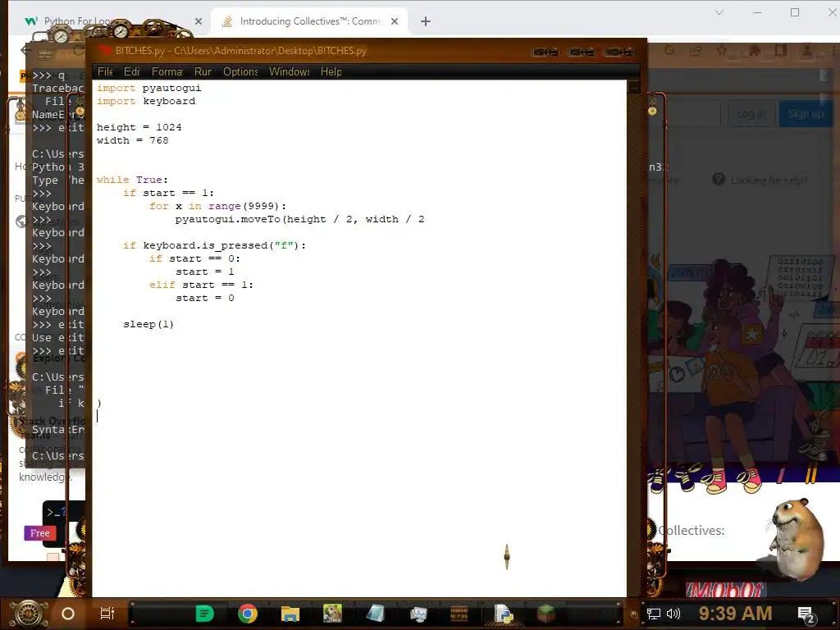Open the steampunk Start button

(x=29, y=614)
